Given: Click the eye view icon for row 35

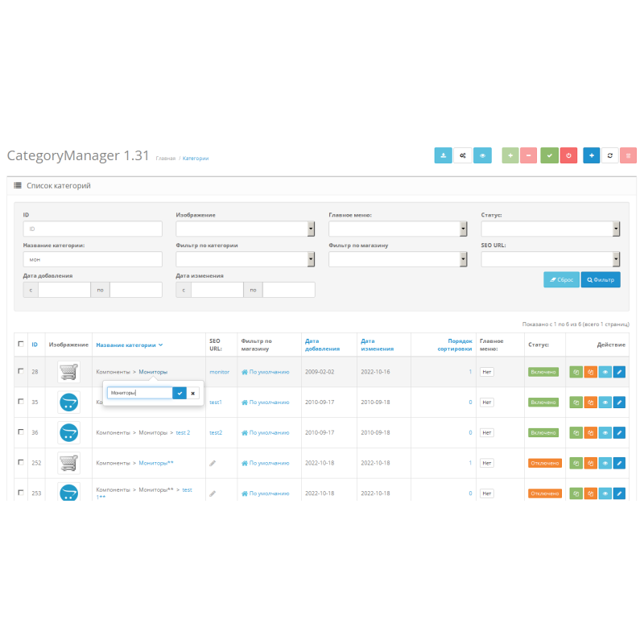Looking at the screenshot, I should 605,402.
